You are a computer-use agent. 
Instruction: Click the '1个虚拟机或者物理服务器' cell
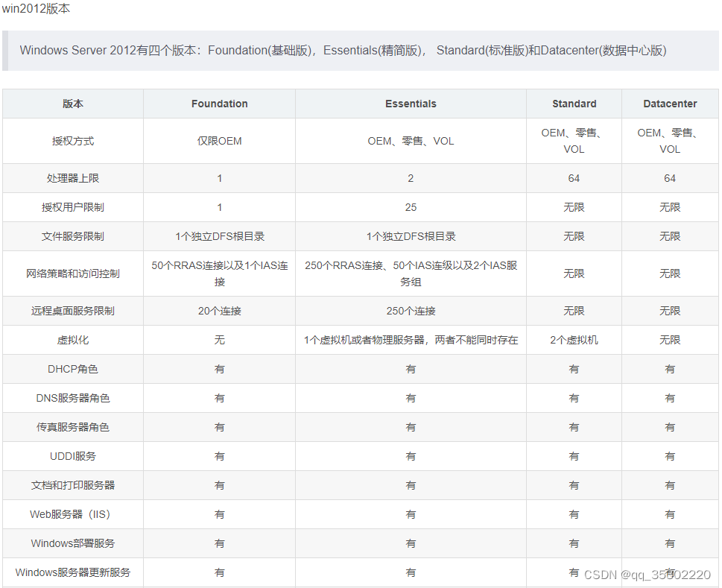point(411,340)
